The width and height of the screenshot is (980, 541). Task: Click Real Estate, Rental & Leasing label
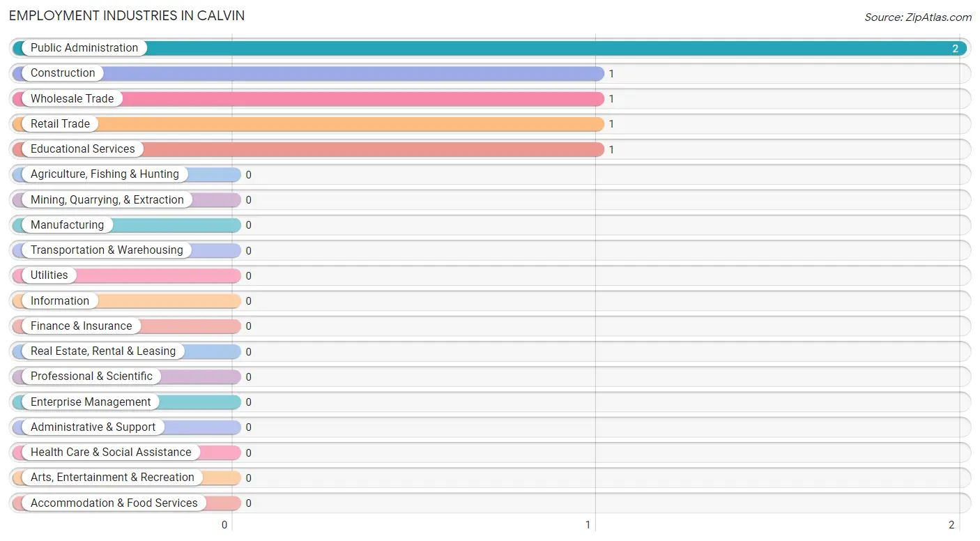click(x=103, y=351)
